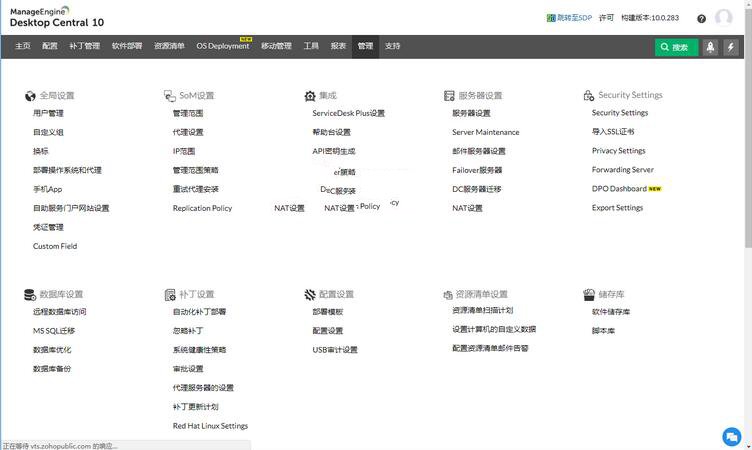The image size is (752, 450).
Task: Open the 补丁管理 menu
Action: [84, 46]
